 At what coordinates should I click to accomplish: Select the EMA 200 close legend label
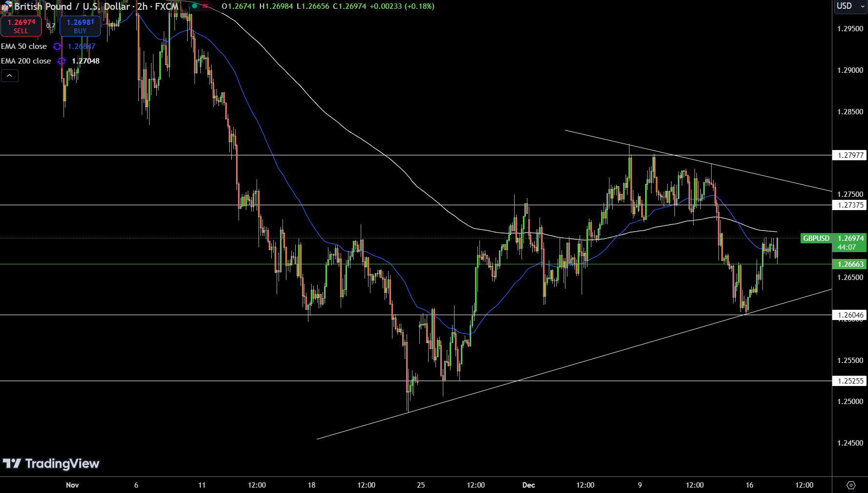(26, 61)
